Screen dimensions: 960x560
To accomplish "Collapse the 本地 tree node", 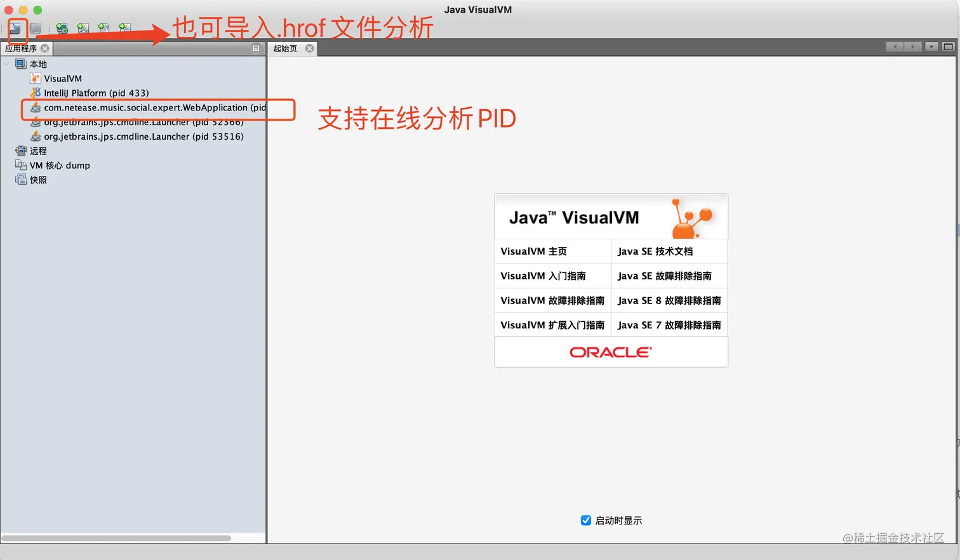I will 6,64.
